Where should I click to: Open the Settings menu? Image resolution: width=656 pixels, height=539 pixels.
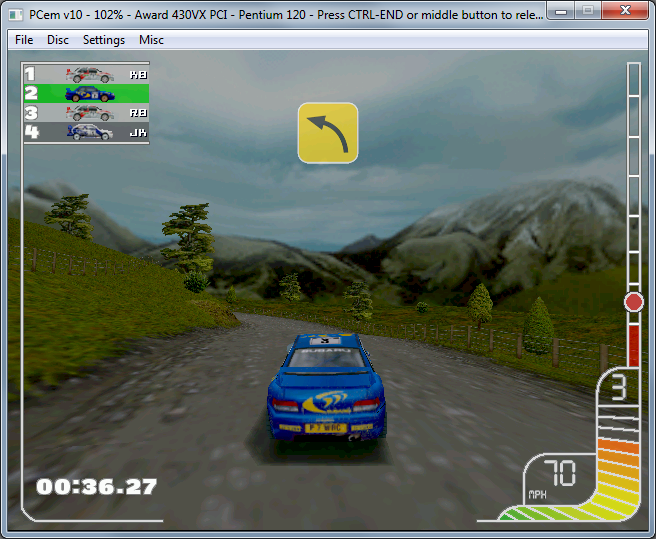tap(104, 40)
